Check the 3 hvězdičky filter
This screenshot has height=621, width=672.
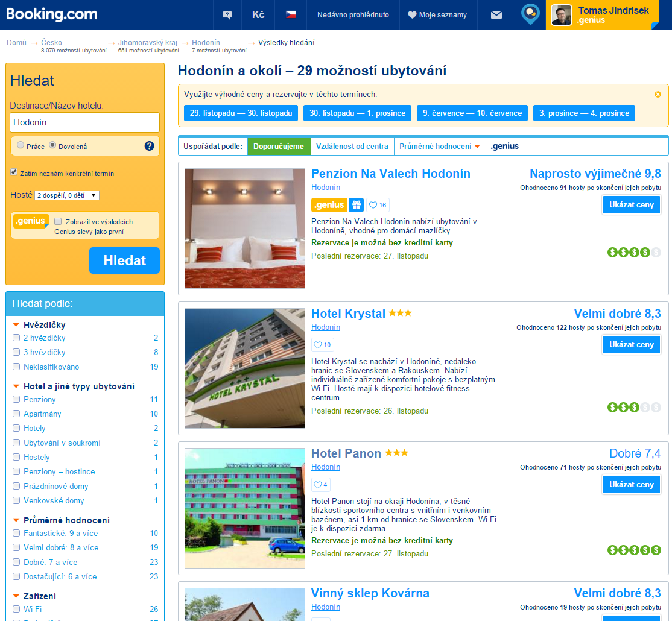pyautogui.click(x=16, y=352)
